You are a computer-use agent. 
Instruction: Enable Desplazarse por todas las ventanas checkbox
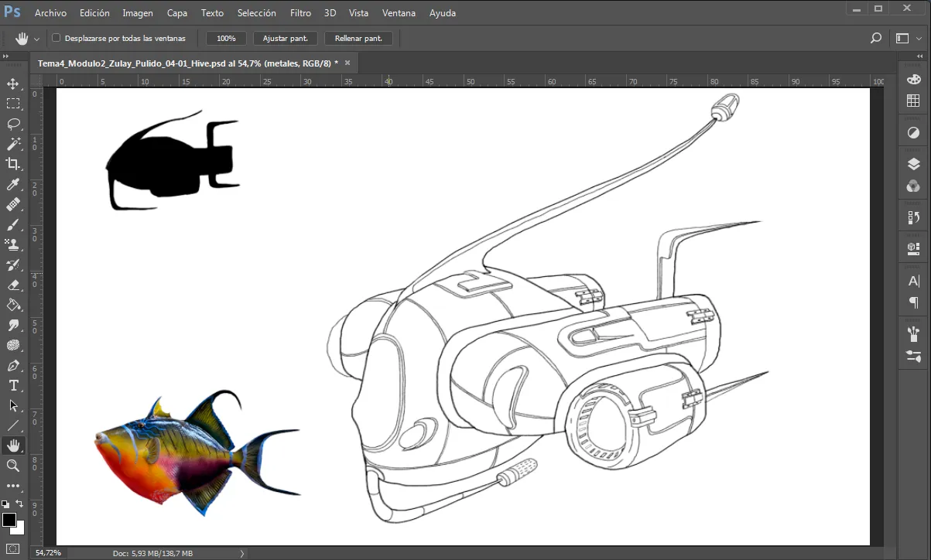(x=56, y=38)
